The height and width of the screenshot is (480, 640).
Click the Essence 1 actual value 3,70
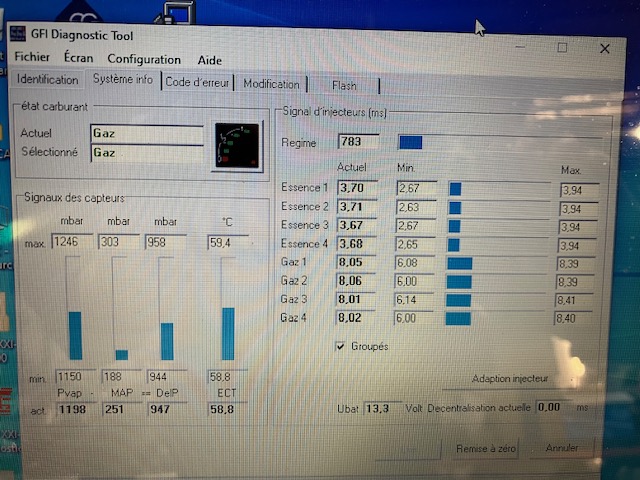(357, 188)
